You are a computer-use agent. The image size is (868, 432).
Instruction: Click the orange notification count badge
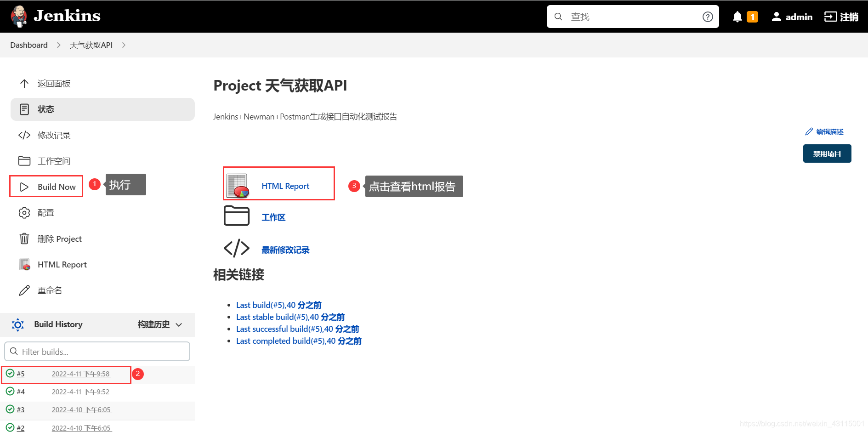752,17
